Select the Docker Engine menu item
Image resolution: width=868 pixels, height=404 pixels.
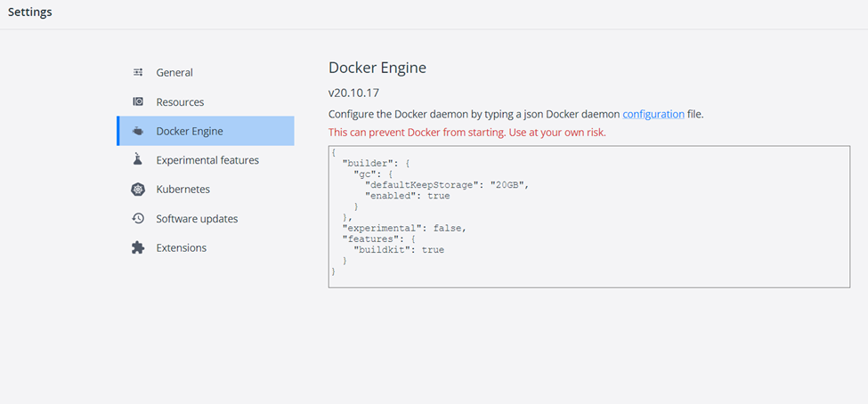pyautogui.click(x=206, y=131)
